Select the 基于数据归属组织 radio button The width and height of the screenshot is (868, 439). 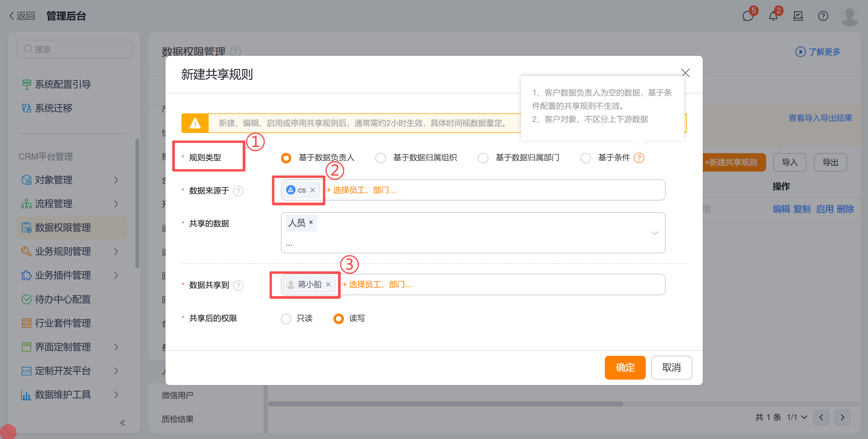tap(381, 158)
